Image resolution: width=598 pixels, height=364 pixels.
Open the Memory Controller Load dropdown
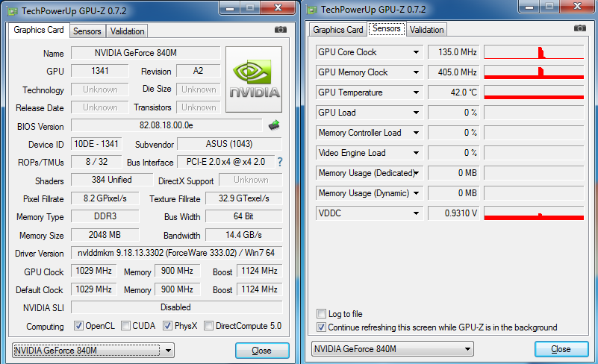click(x=416, y=133)
